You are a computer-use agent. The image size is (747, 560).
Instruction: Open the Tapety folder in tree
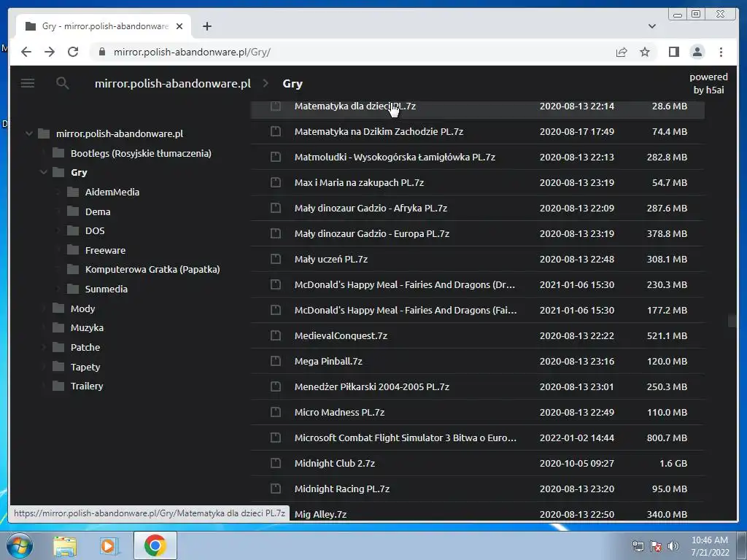85,367
